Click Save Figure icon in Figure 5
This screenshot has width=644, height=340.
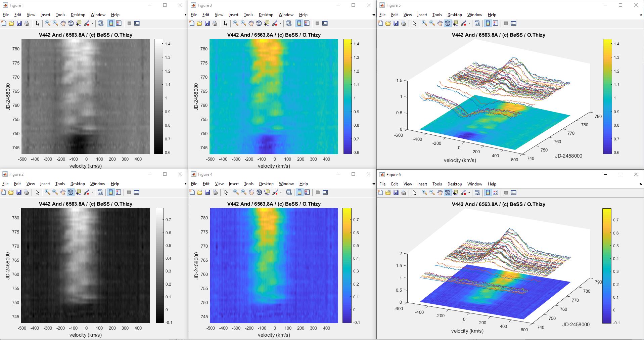pos(396,23)
